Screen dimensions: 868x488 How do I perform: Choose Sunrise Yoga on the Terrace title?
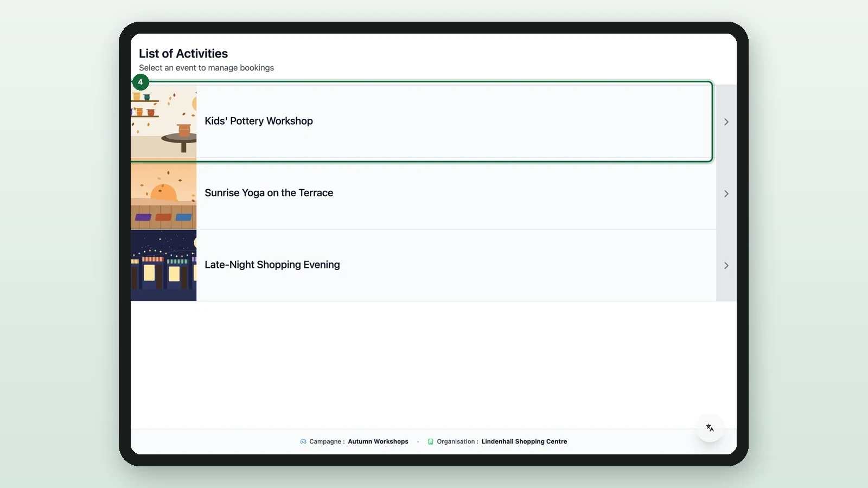(x=269, y=193)
